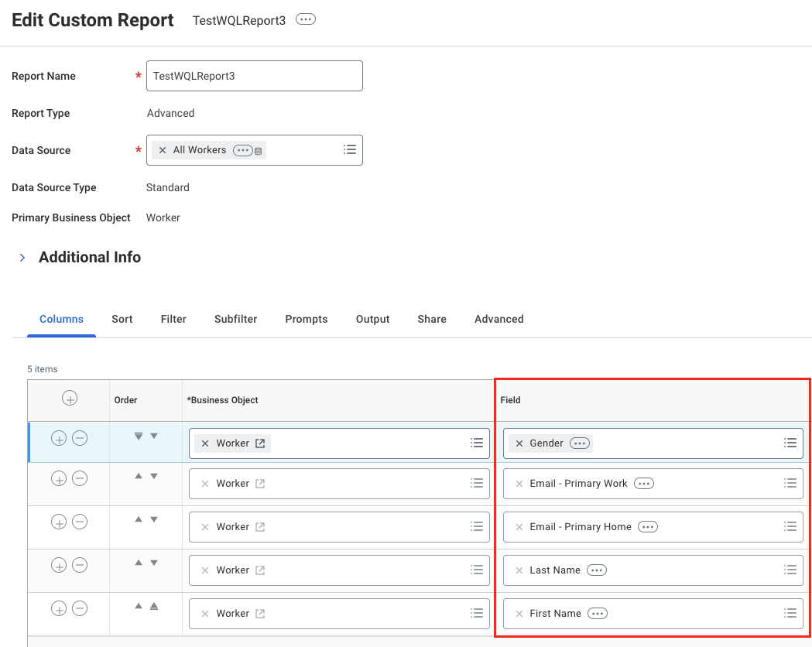812x647 pixels.
Task: Click inside the Report Name text field
Action: click(254, 76)
